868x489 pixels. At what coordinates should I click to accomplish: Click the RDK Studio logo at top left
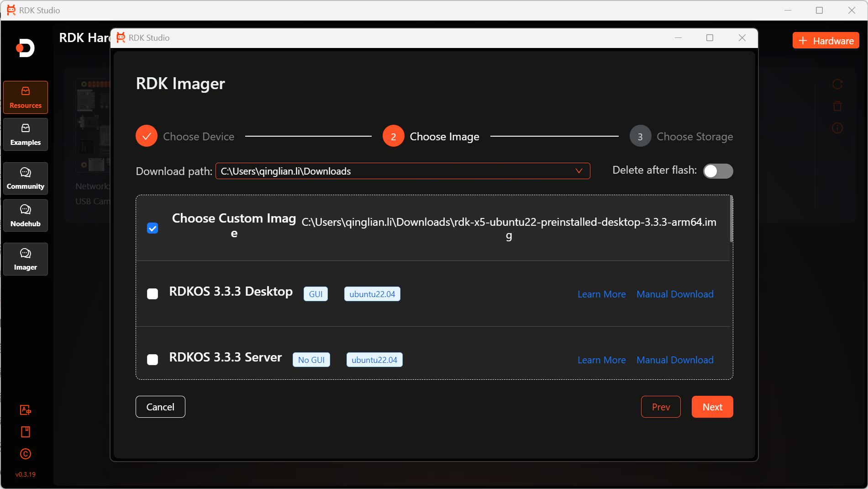pos(11,10)
